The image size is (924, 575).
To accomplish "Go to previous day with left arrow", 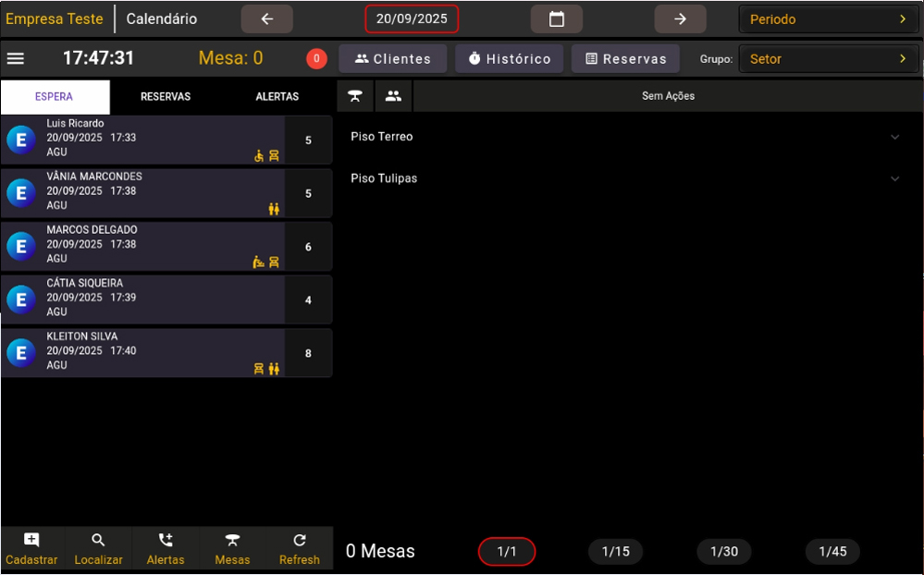I will point(266,19).
